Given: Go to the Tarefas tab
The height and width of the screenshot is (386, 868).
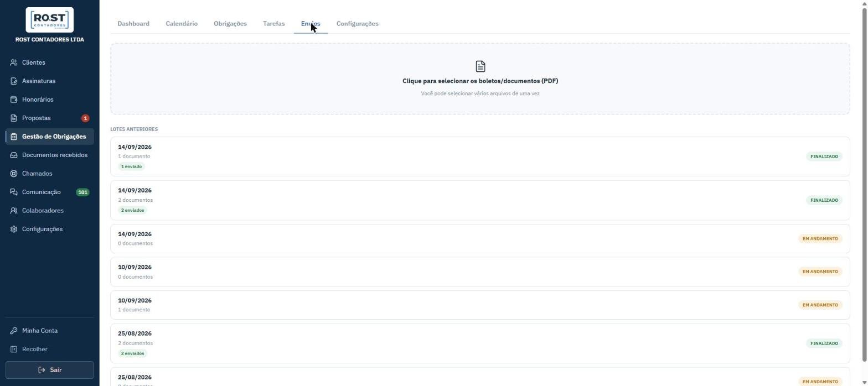Looking at the screenshot, I should pos(274,24).
